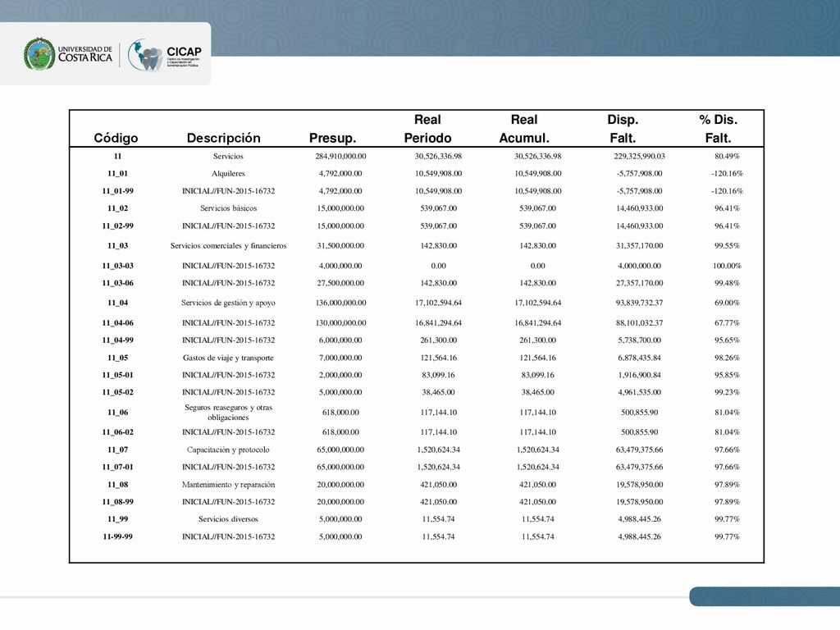The width and height of the screenshot is (840, 630).
Task: Click Seguros reaseguros y otras obligaciones description
Action: pyautogui.click(x=228, y=413)
